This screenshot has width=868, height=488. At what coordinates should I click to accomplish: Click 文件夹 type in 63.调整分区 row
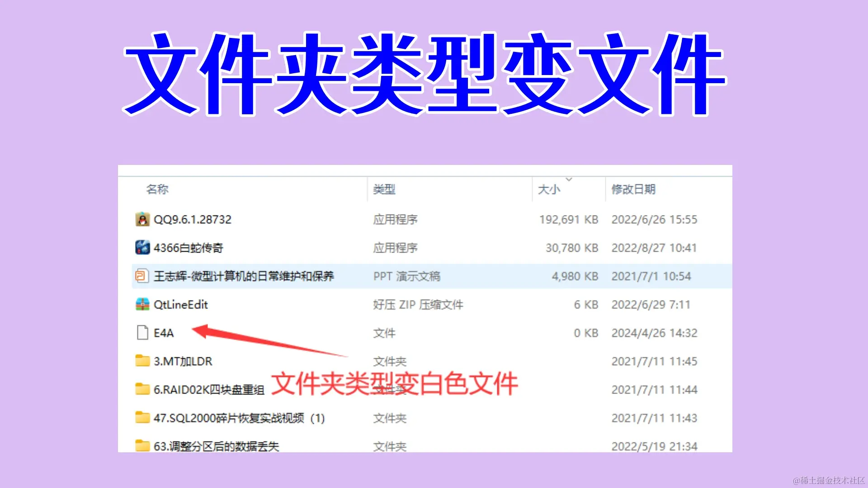coord(390,446)
